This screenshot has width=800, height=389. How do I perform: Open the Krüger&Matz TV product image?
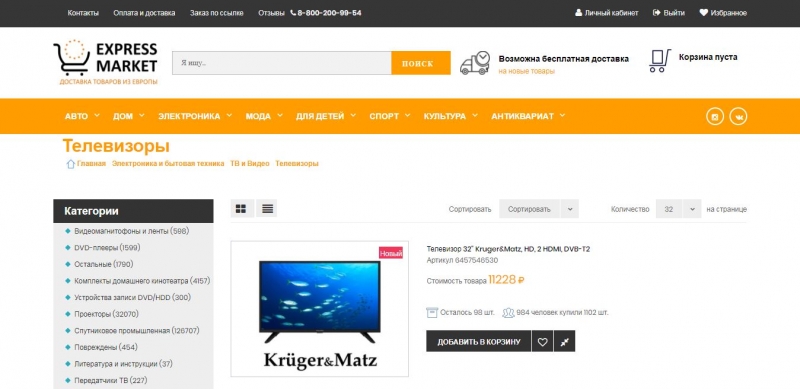pyautogui.click(x=319, y=309)
